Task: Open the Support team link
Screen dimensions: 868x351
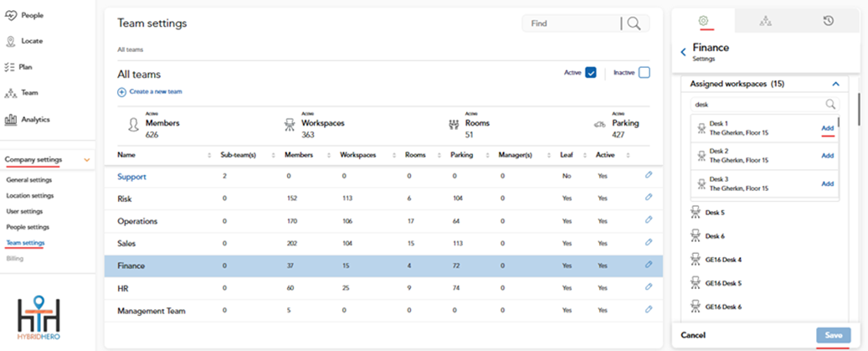Action: pos(131,177)
